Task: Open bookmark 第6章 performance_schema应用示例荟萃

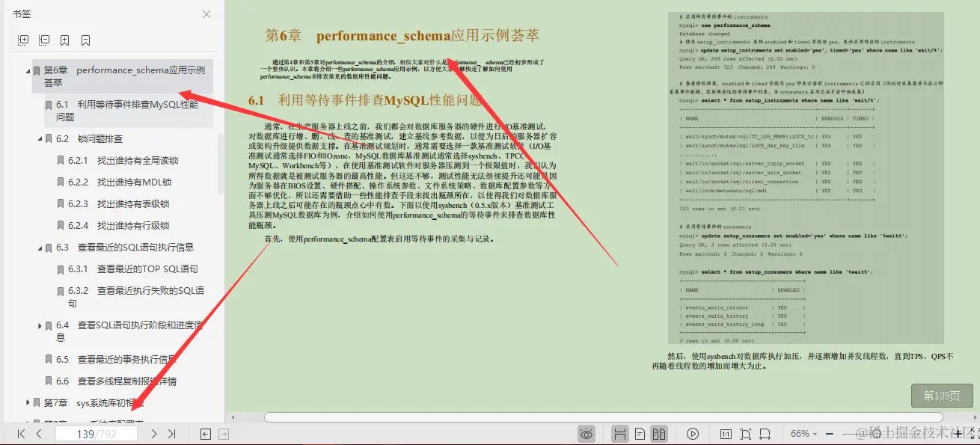Action: 123,76
